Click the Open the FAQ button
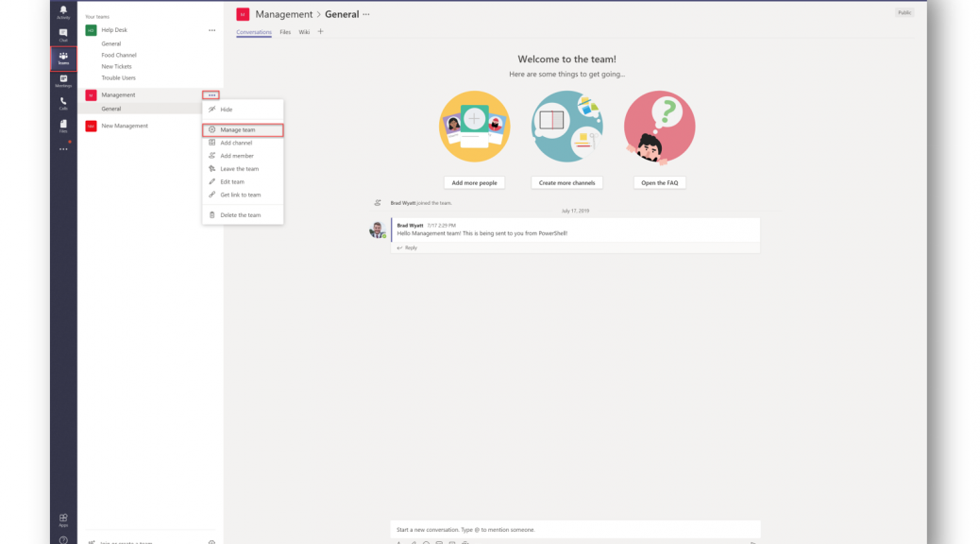The width and height of the screenshot is (980, 544). point(659,183)
